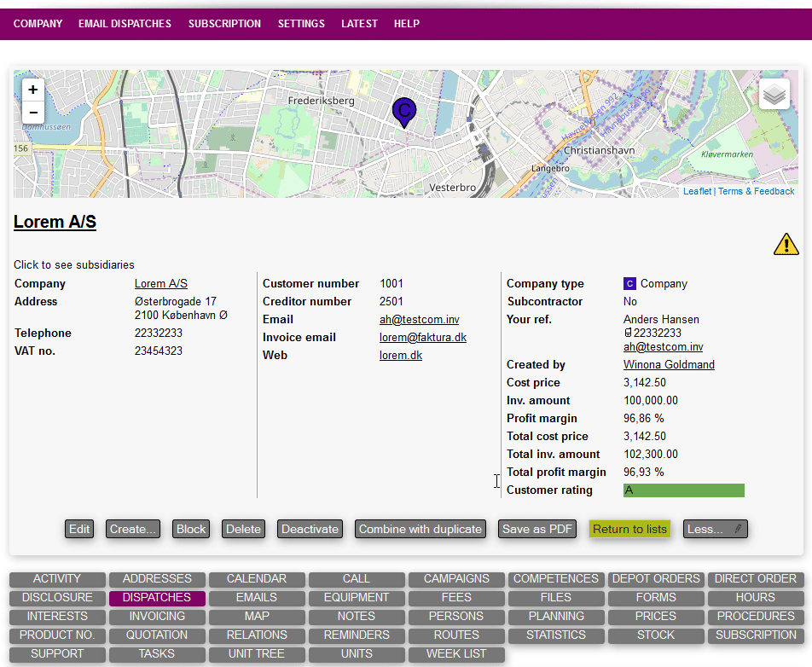
Task: Click the green customer rating bar
Action: pos(683,490)
